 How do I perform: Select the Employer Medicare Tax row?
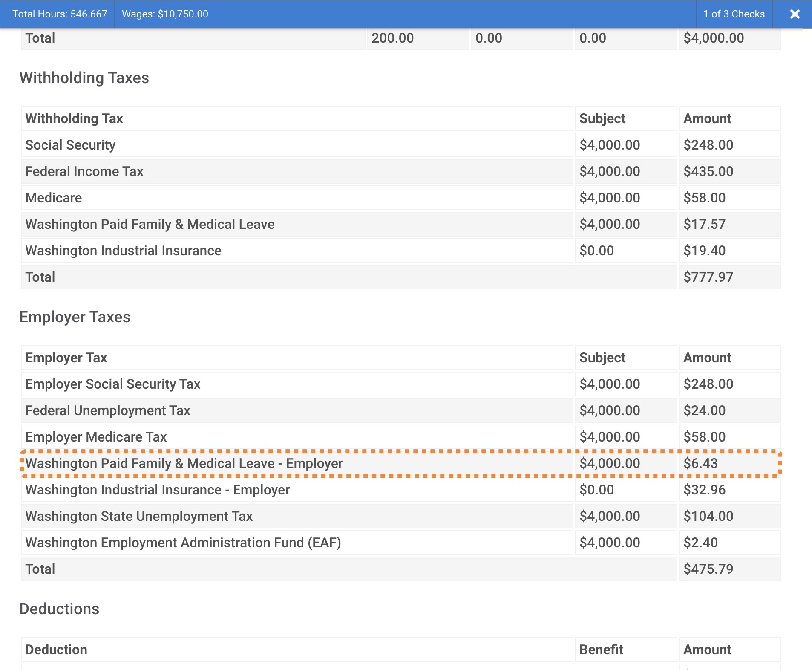tap(96, 437)
